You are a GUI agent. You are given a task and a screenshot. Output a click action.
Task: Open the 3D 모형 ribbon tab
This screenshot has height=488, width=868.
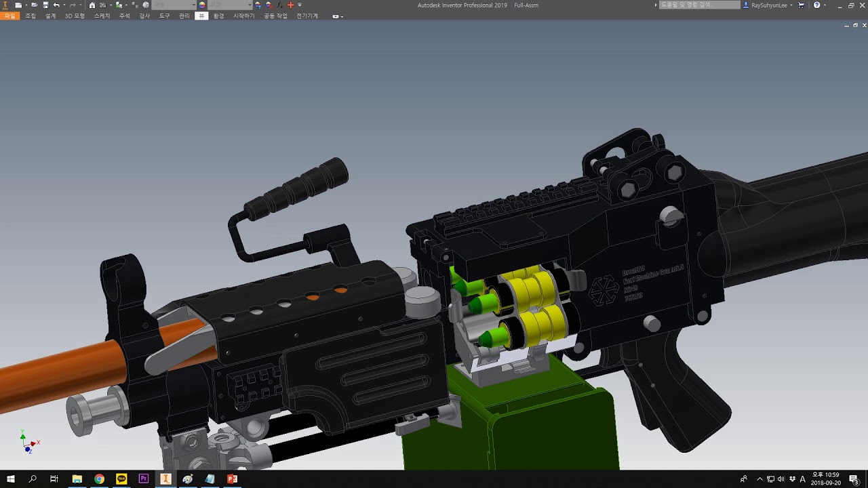(75, 16)
